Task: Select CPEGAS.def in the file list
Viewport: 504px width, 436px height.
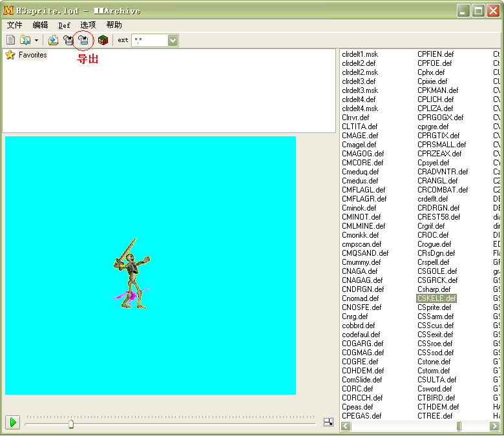Action: (x=362, y=416)
